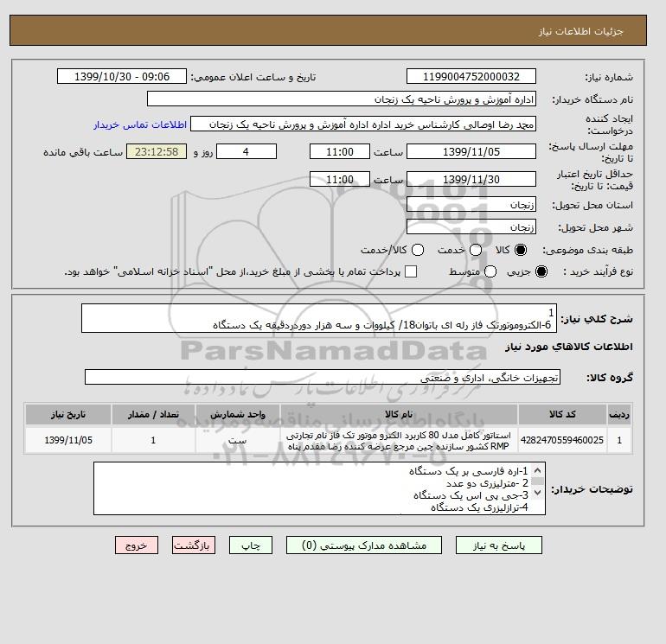Click the remaining days field showing 4

coord(247,151)
